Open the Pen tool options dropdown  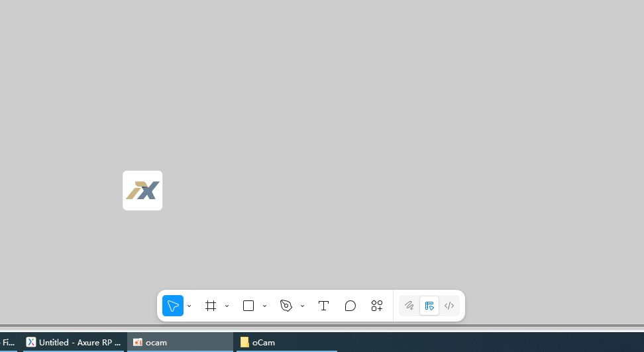pyautogui.click(x=302, y=306)
